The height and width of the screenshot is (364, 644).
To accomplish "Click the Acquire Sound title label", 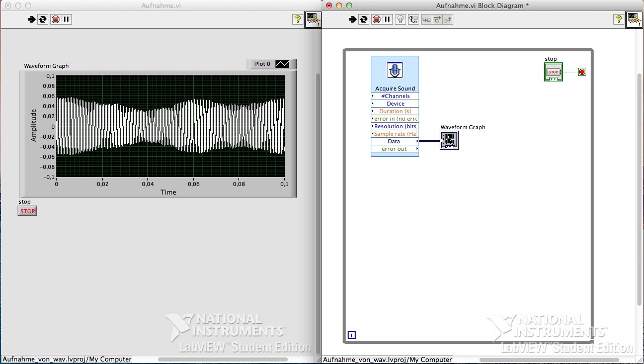I will 395,88.
